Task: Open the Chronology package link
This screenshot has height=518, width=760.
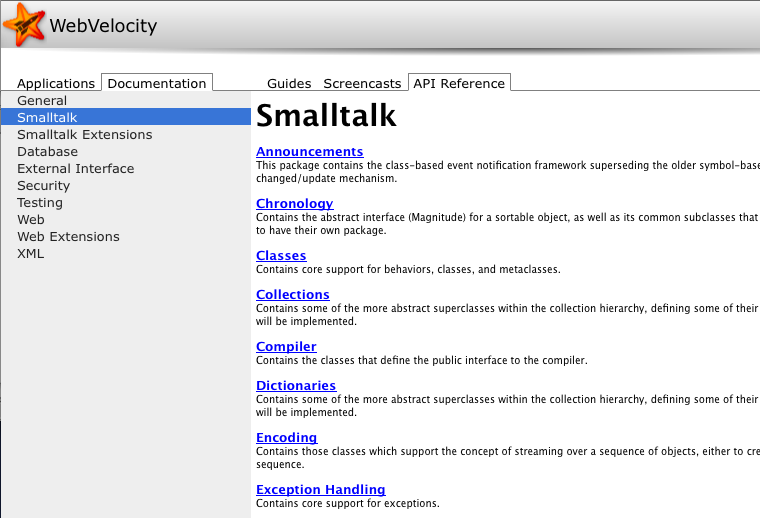Action: pos(295,204)
